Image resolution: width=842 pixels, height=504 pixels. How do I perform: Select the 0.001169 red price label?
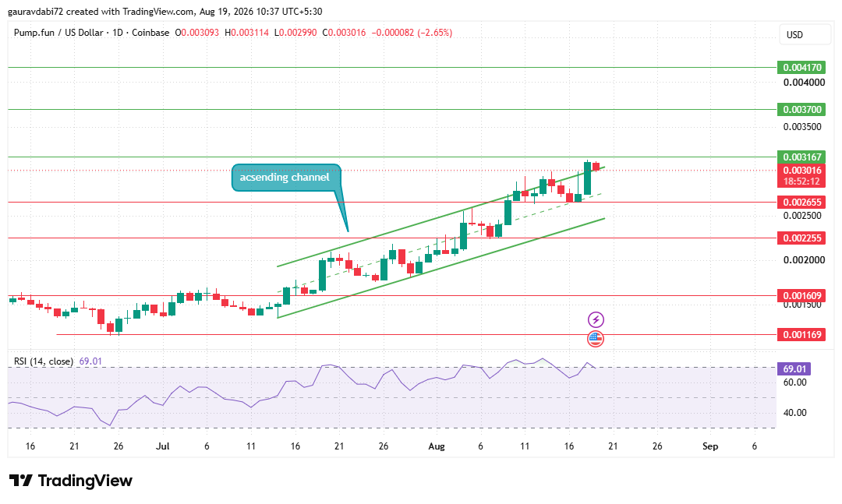point(801,335)
